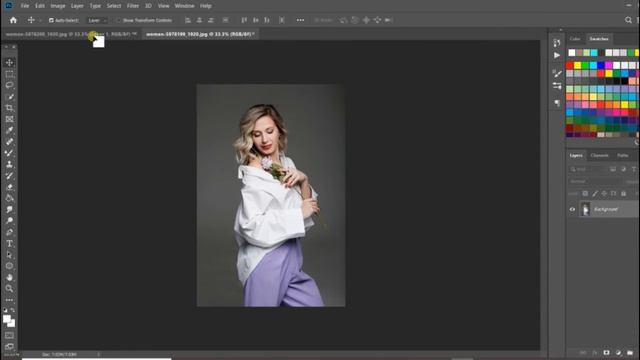Open more align options three dots
The image size is (640, 360).
point(300,20)
